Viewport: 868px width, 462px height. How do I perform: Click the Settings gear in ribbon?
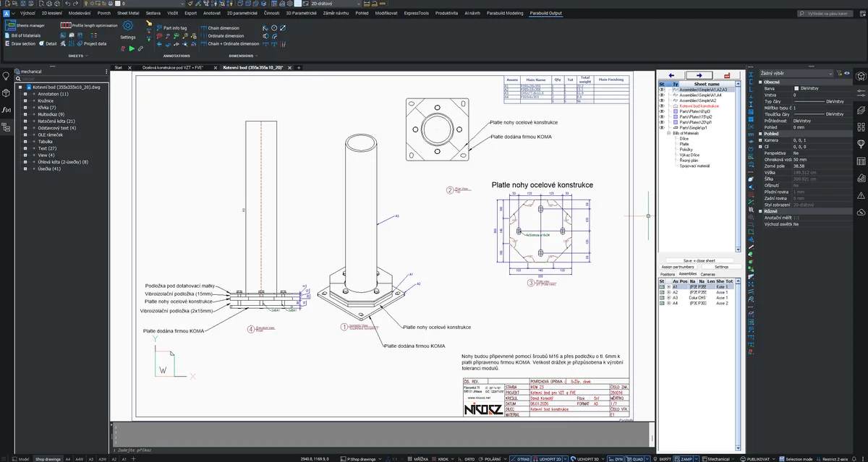pyautogui.click(x=128, y=26)
